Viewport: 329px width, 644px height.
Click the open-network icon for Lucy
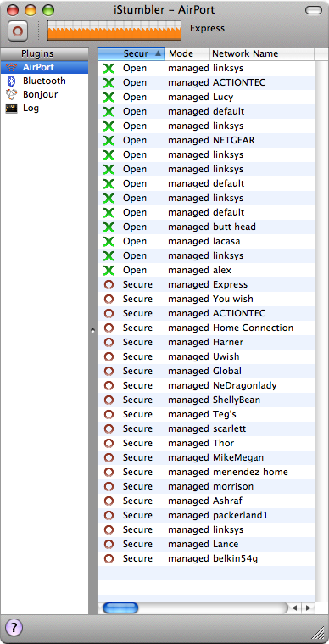pyautogui.click(x=109, y=97)
